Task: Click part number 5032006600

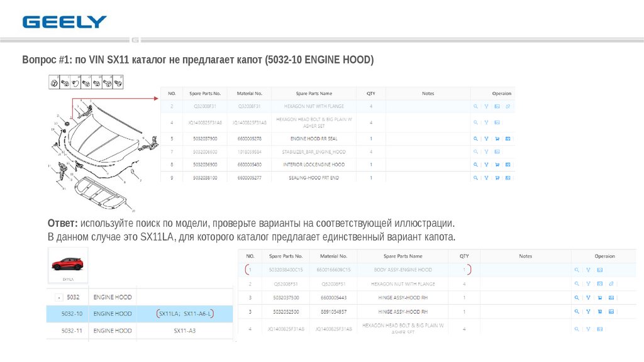Action: (x=205, y=152)
